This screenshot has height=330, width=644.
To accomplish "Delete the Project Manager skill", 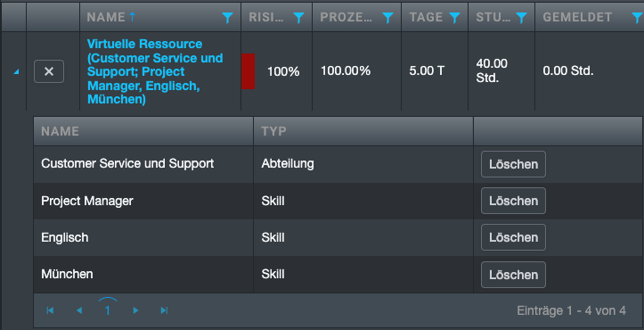I will point(513,201).
